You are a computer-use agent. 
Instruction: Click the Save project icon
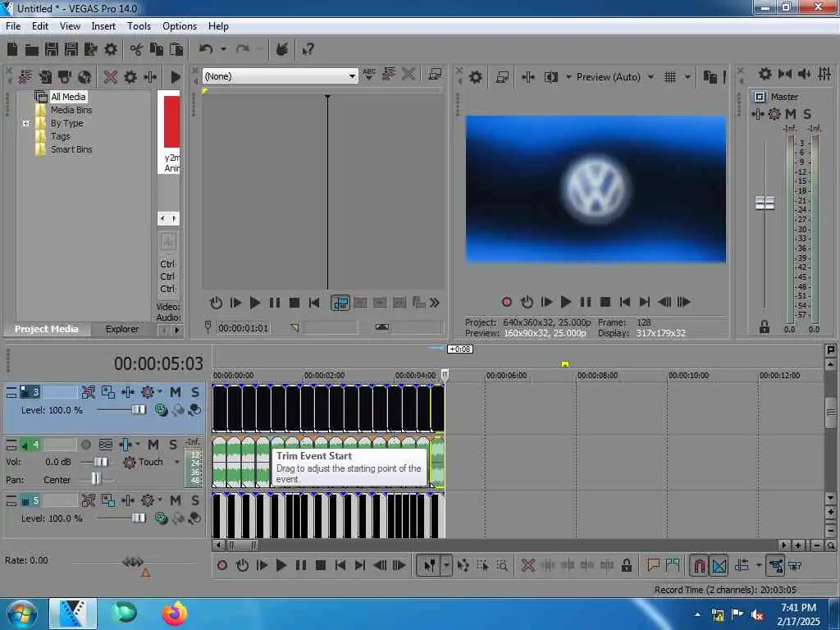[52, 49]
